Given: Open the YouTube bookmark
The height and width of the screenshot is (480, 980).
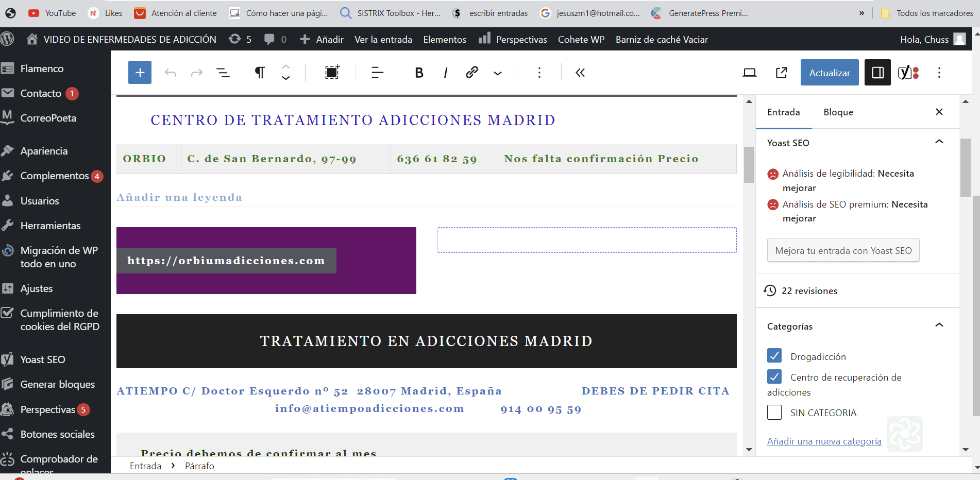Looking at the screenshot, I should (52, 13).
